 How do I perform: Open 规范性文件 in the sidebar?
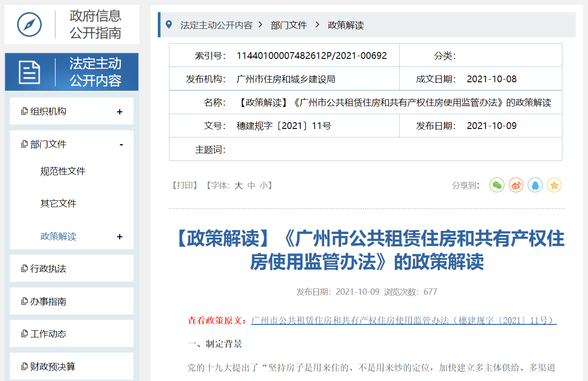point(63,171)
